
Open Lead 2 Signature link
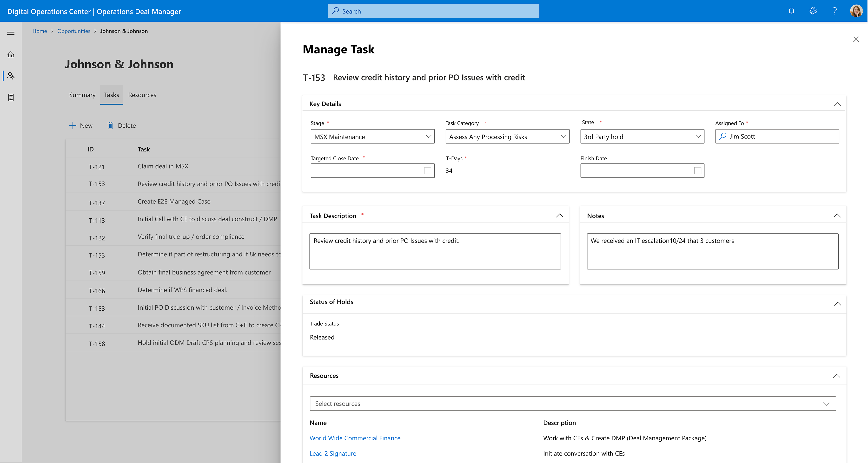pos(332,454)
